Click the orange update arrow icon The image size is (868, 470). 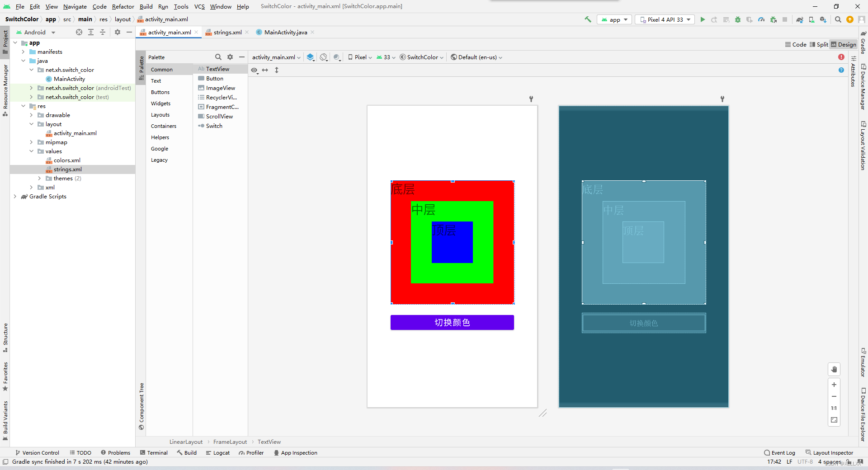tap(850, 19)
